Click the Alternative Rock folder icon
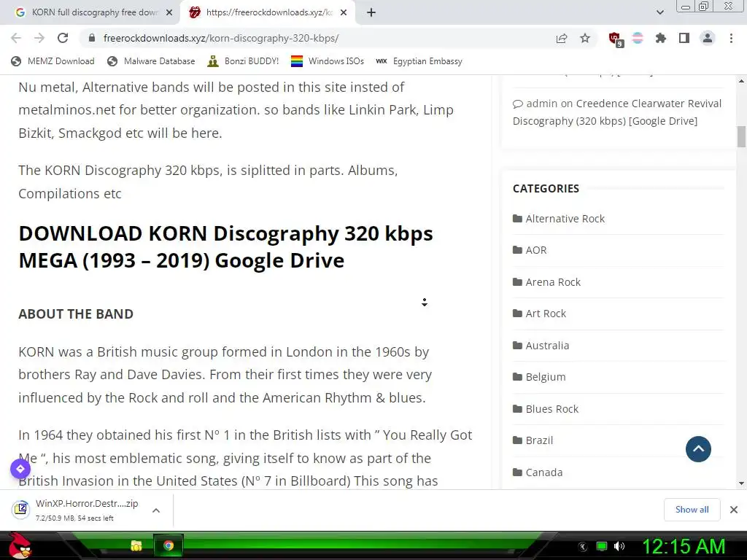Screen dimensions: 747x560 tap(517, 219)
